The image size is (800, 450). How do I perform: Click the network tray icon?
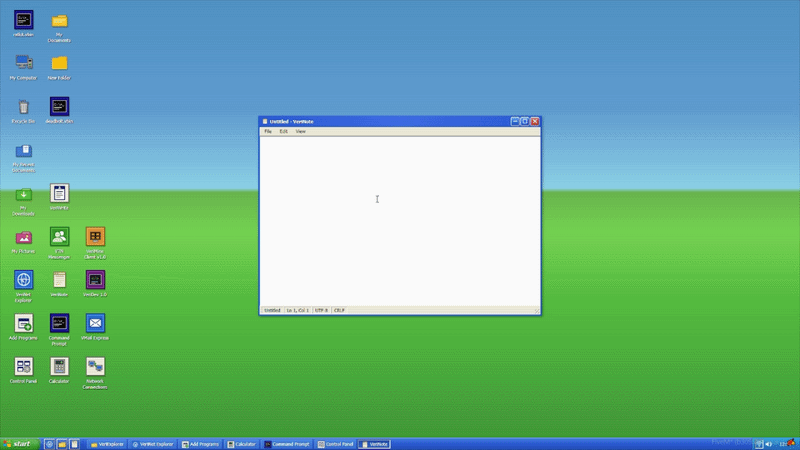coord(759,444)
